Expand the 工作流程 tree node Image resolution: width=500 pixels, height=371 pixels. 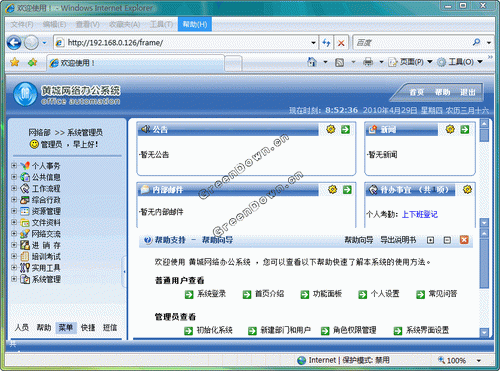[x=14, y=188]
